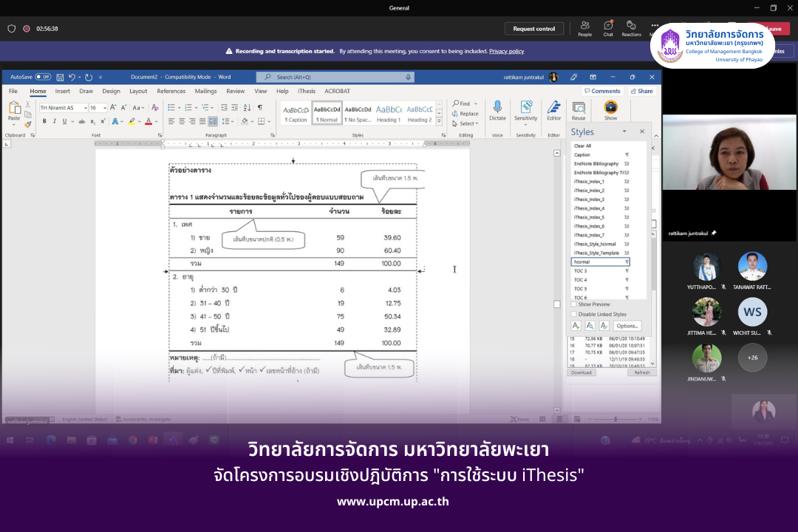Justify the paragraph text
This screenshot has width=798, height=532.
(202, 121)
